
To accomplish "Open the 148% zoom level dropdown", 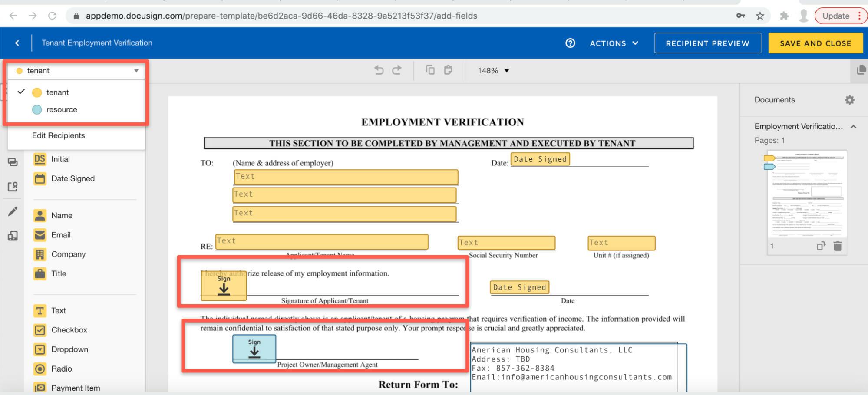I will tap(493, 71).
